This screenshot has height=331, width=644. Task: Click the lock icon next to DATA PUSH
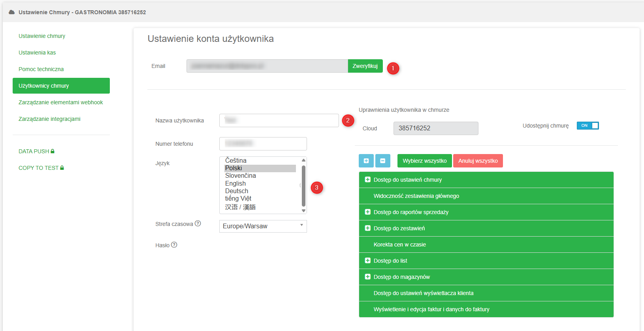click(x=53, y=151)
